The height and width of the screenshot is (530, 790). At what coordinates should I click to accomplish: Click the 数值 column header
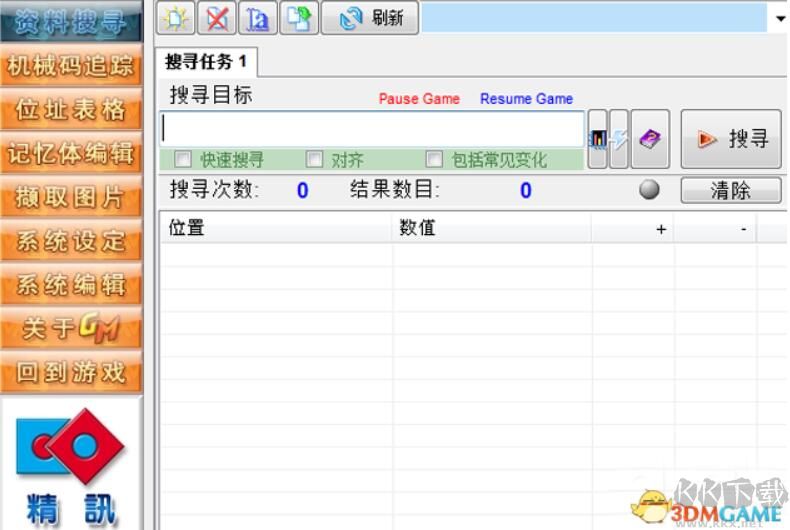pos(491,228)
